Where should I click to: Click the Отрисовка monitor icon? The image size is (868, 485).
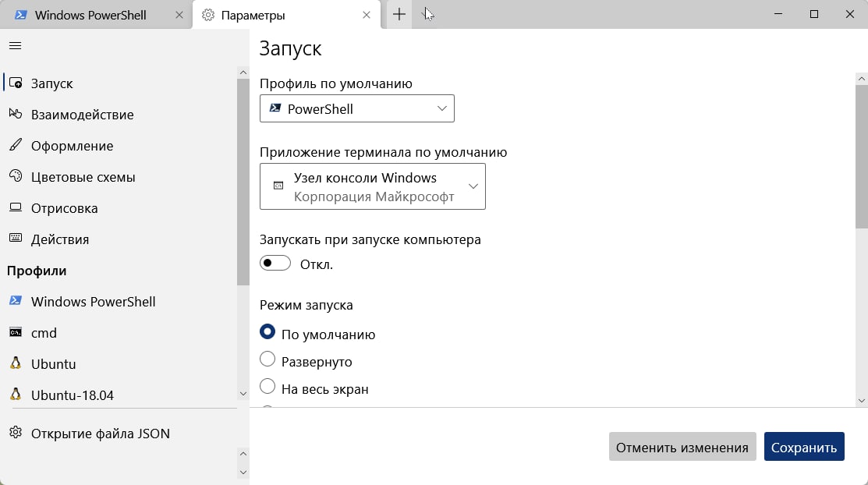[x=16, y=207]
